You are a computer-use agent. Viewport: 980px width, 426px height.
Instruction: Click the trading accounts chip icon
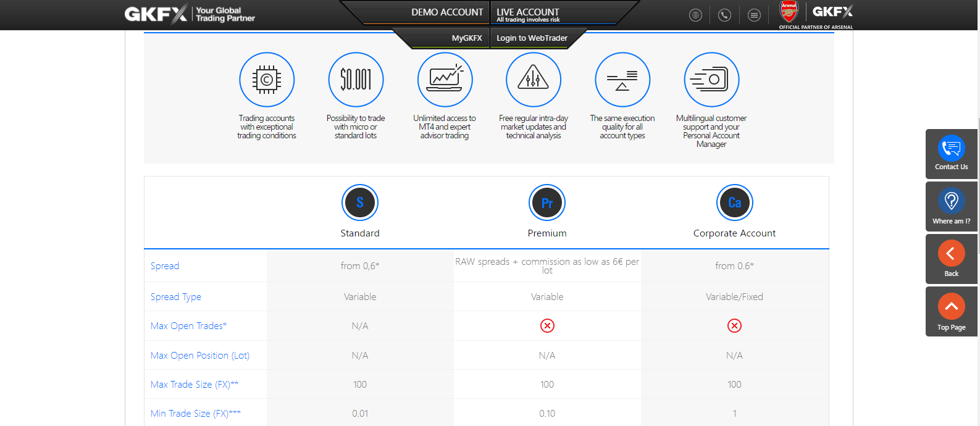267,80
